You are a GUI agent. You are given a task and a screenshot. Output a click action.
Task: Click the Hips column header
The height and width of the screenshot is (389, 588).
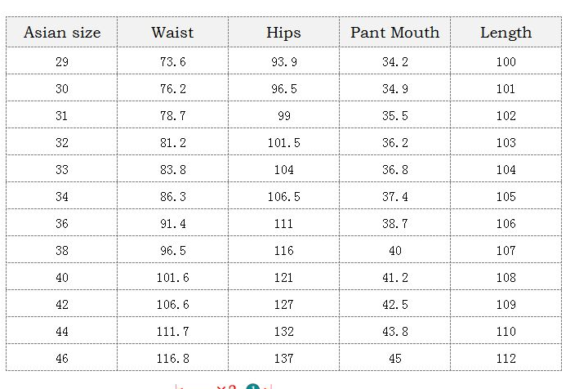tap(283, 33)
